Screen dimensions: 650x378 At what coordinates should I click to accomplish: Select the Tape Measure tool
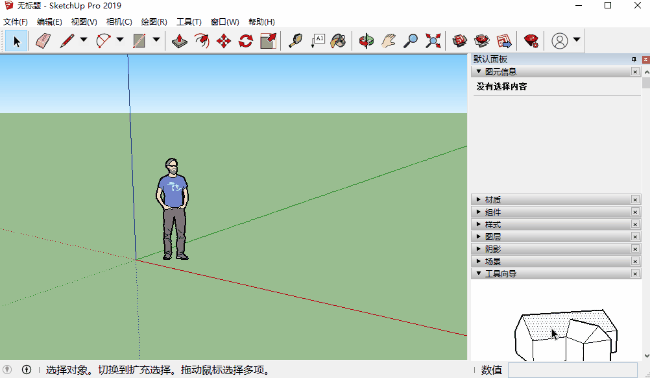click(295, 41)
